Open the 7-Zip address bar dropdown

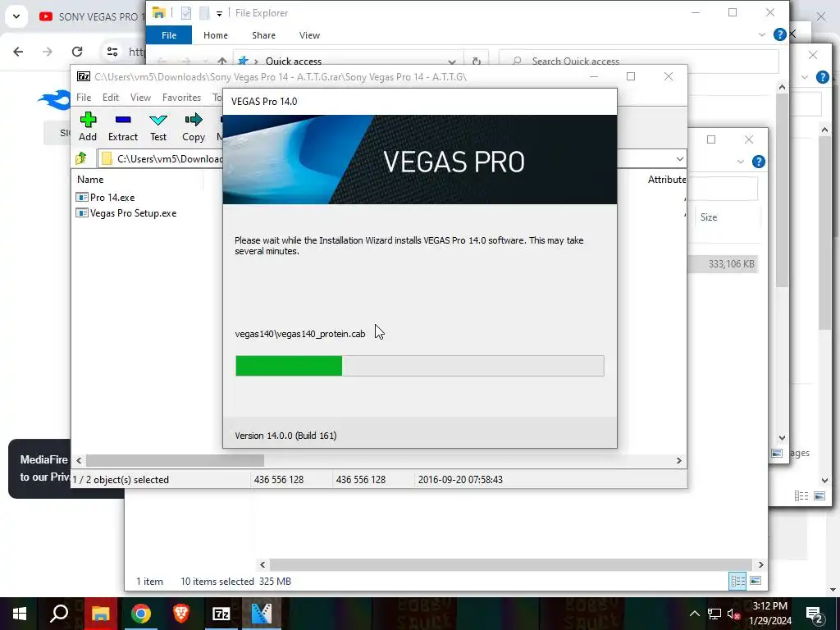coord(679,159)
